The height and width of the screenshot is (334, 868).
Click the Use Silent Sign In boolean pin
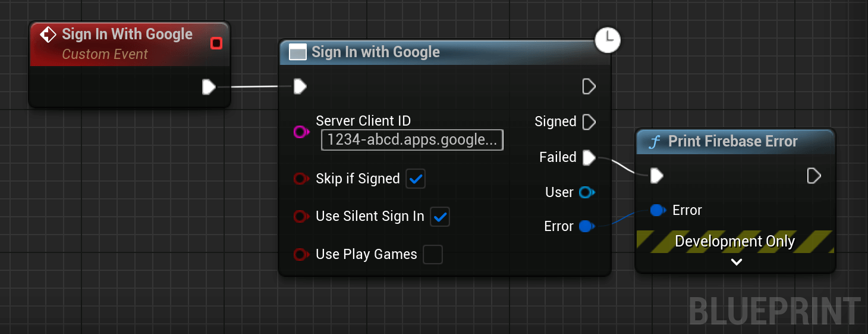[x=301, y=217]
